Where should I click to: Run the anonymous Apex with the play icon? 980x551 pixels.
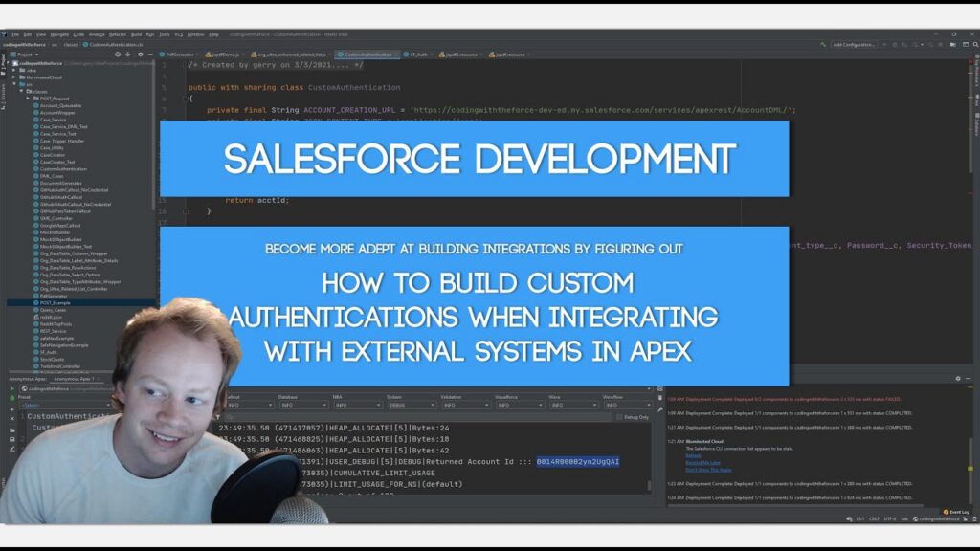11,388
